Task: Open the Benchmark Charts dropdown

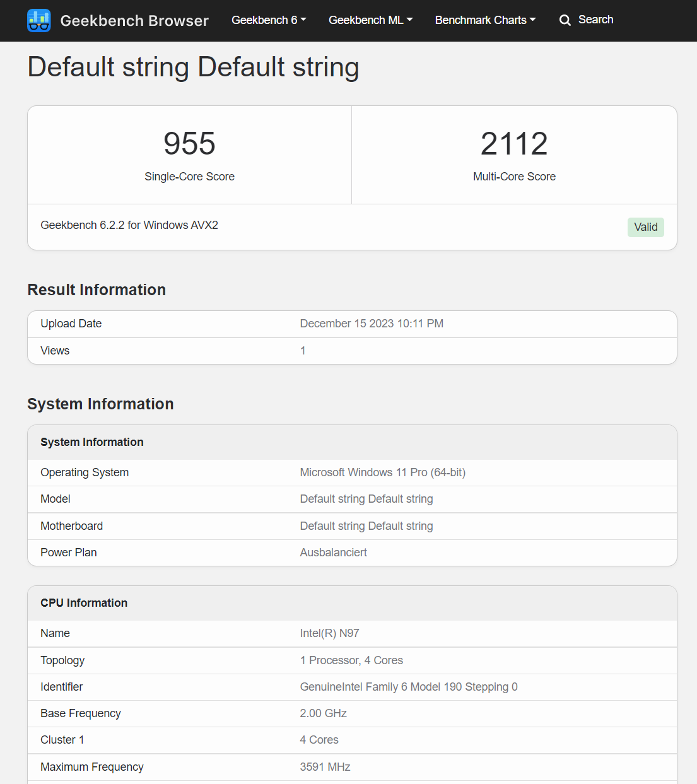Action: tap(485, 20)
